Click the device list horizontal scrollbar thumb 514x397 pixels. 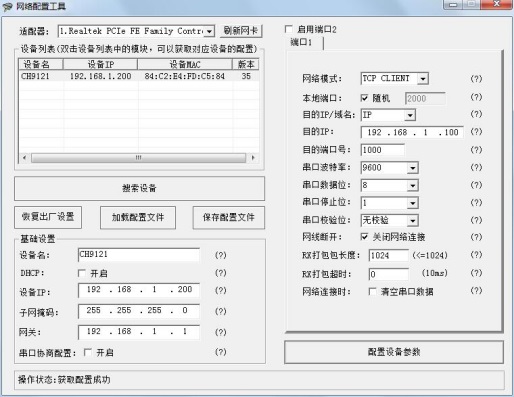138,157
